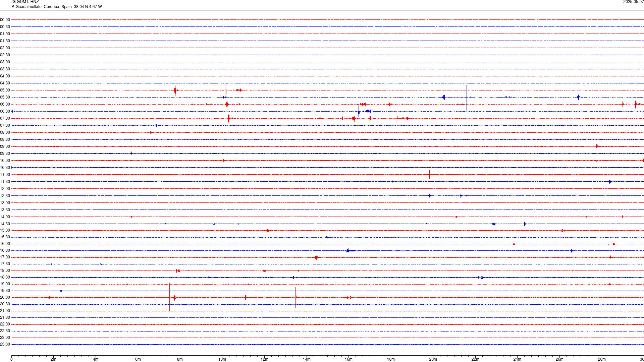
Task: Click the 23:30 time row label
Action: pyautogui.click(x=5, y=344)
